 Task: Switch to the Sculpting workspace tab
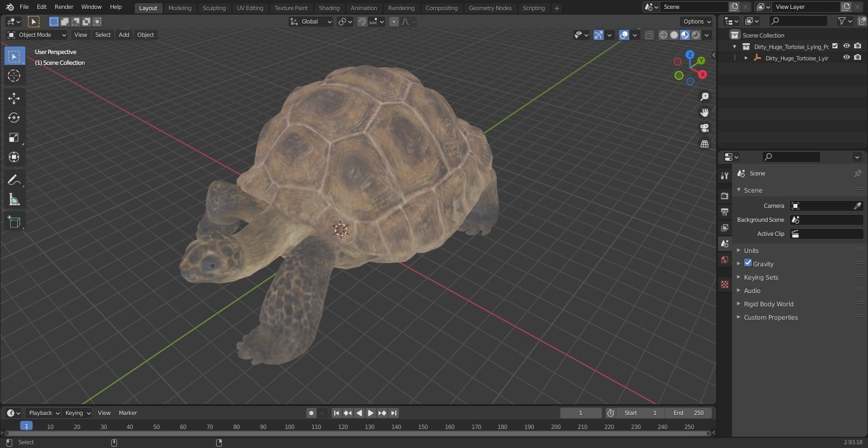[214, 8]
